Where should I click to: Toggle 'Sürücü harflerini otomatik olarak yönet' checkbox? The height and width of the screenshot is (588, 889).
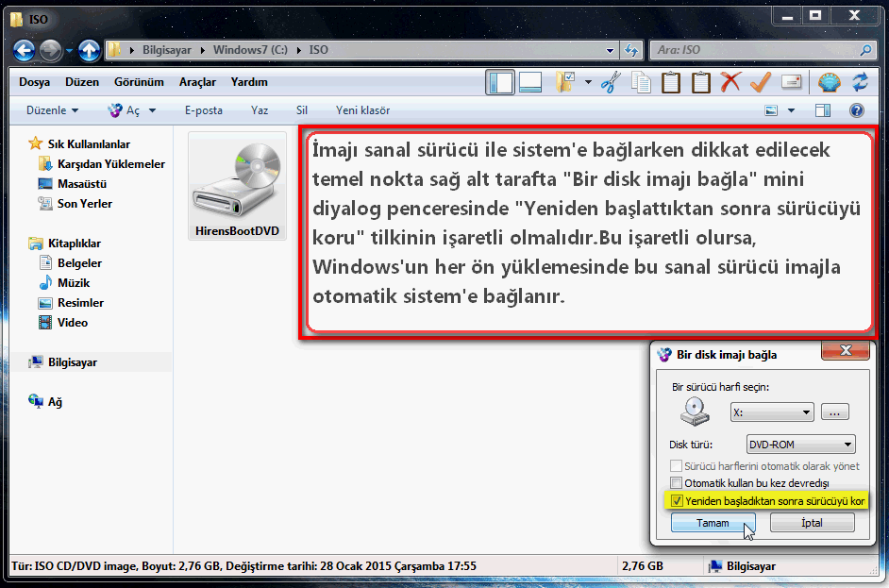676,466
